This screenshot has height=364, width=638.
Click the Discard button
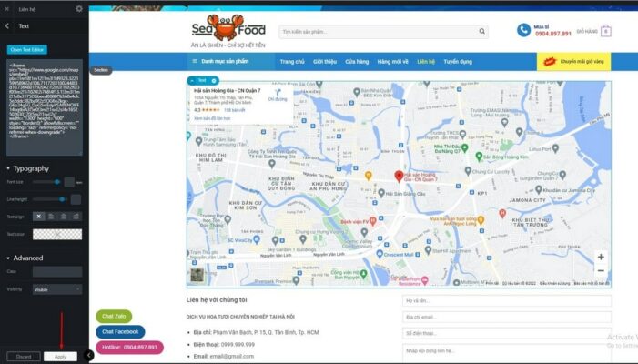pyautogui.click(x=22, y=356)
